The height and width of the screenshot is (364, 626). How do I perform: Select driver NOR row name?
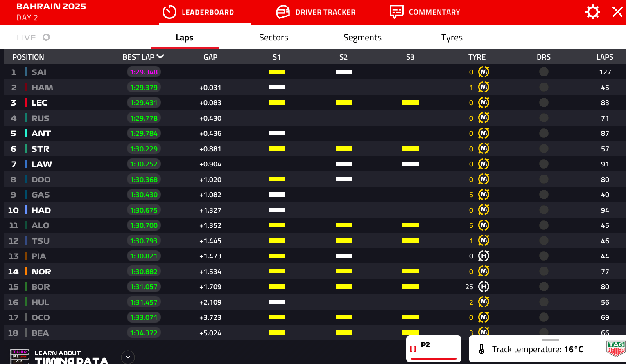[x=41, y=272]
